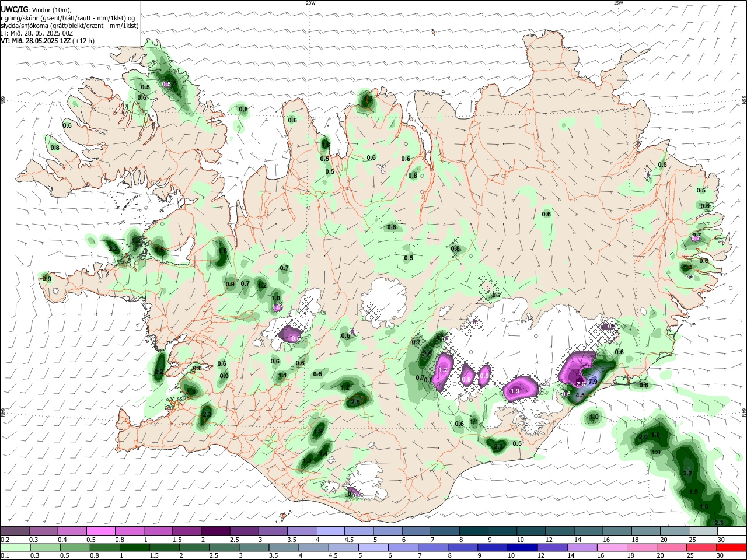747x560 pixels.
Task: Click the upper-row lavender swatch between 4 and 4.5
Action: click(x=330, y=531)
